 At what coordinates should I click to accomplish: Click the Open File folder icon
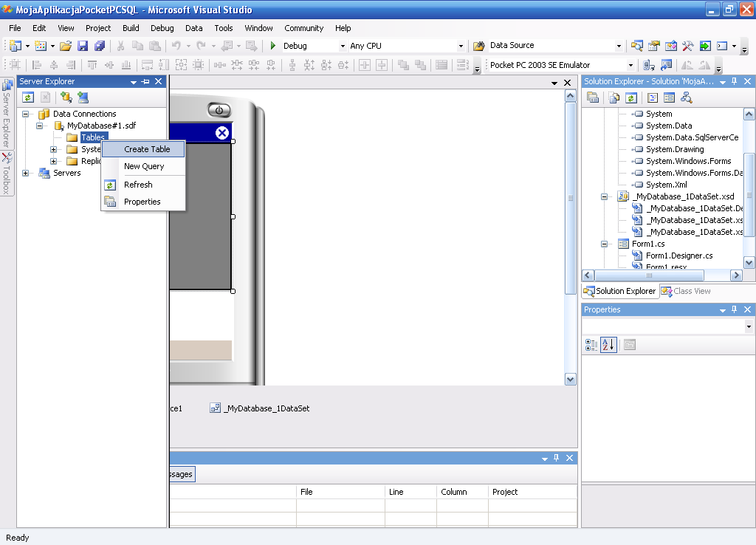coord(66,46)
